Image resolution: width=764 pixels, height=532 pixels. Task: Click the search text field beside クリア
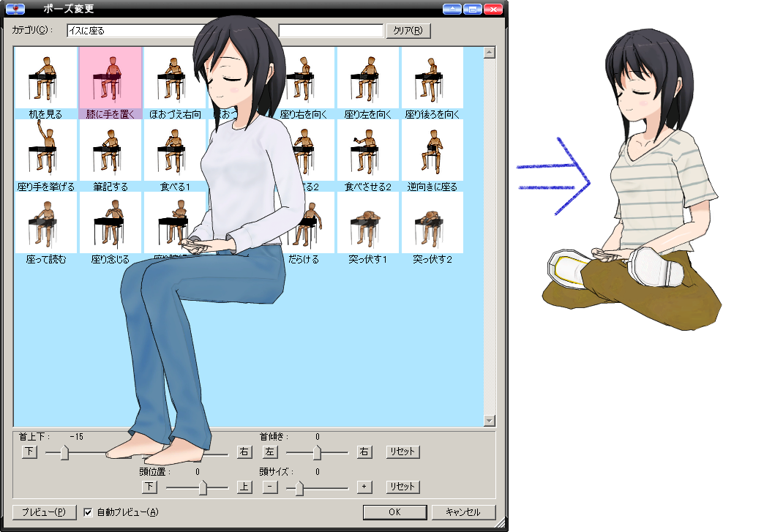331,31
